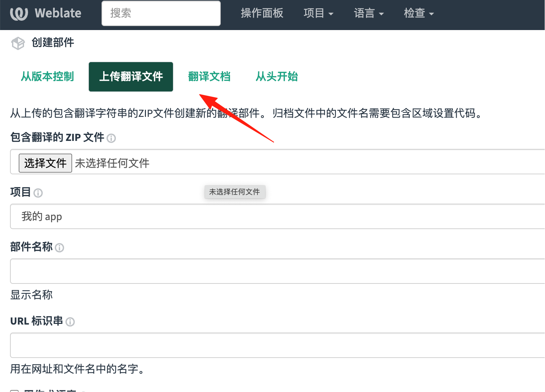This screenshot has width=545, height=392.
Task: Click info icon next to 部件名称
Action: click(x=59, y=248)
